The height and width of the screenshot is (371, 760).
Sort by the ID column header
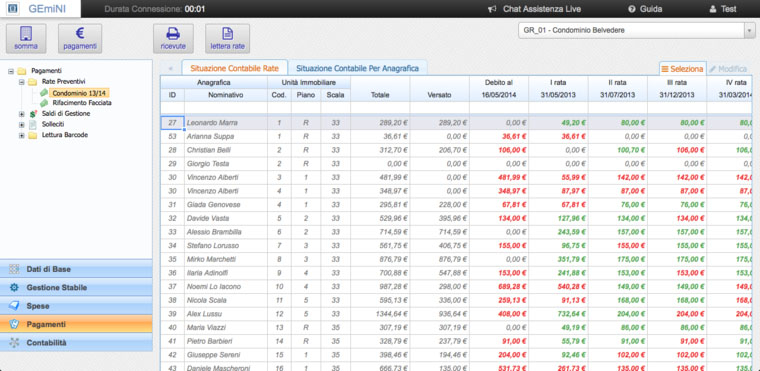tap(172, 95)
